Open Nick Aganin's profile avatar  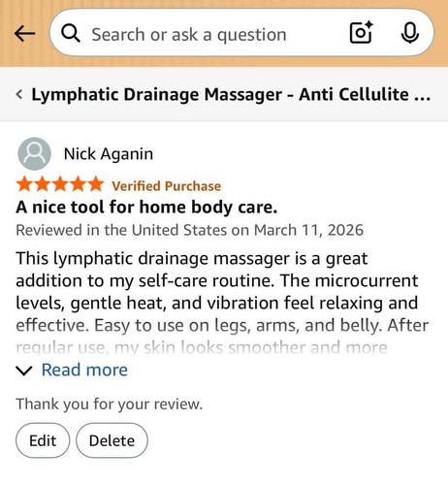(x=34, y=154)
